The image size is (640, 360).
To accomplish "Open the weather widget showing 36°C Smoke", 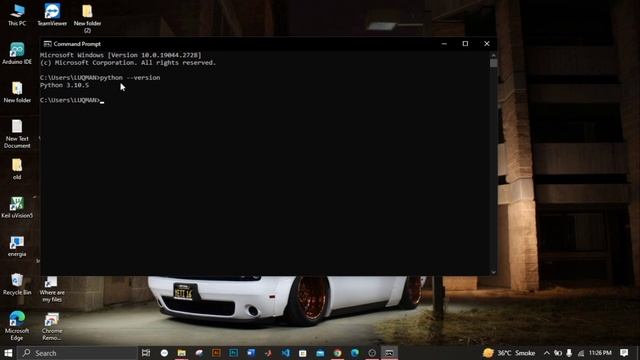I will tap(509, 353).
